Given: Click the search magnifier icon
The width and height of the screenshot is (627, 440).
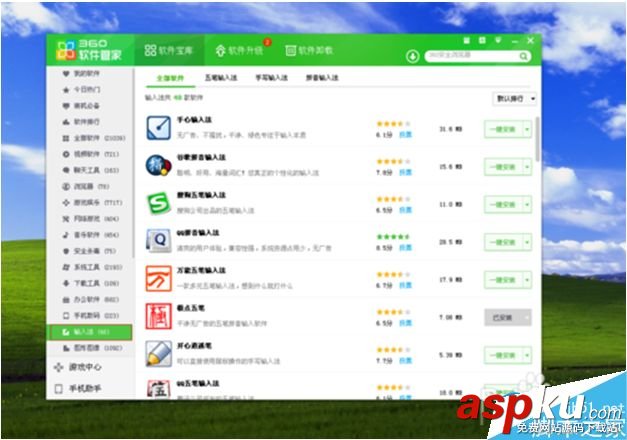Looking at the screenshot, I should pos(523,56).
